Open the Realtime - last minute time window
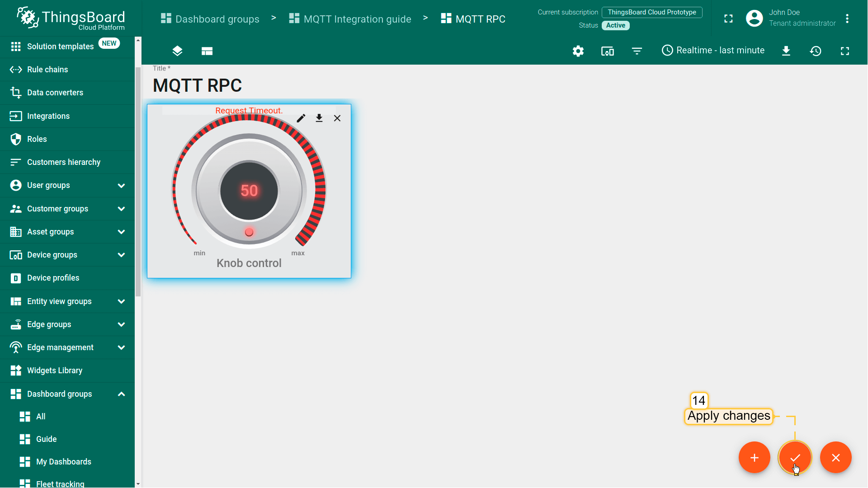The height and width of the screenshot is (488, 868). click(713, 51)
